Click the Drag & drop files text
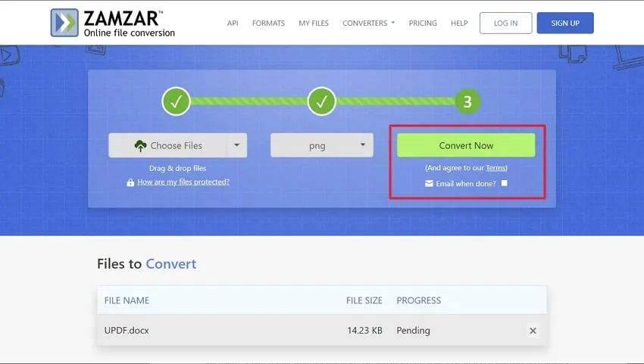The width and height of the screenshot is (644, 364). 177,168
